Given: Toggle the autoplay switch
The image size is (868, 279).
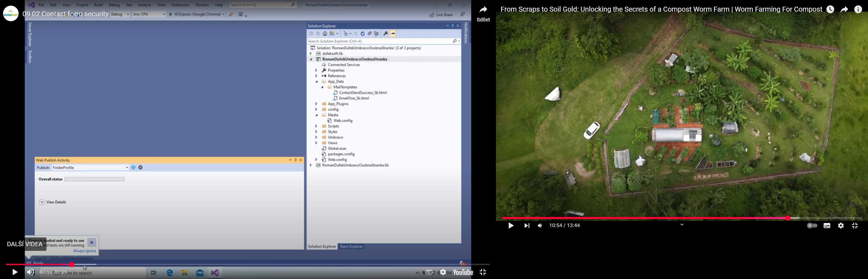Looking at the screenshot, I should (812, 226).
